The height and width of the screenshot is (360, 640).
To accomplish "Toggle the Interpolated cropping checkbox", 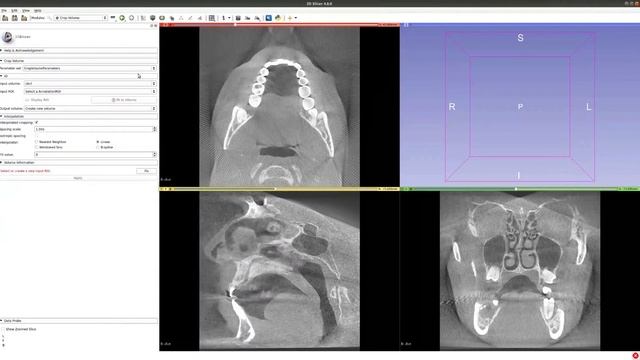I will click(36, 122).
